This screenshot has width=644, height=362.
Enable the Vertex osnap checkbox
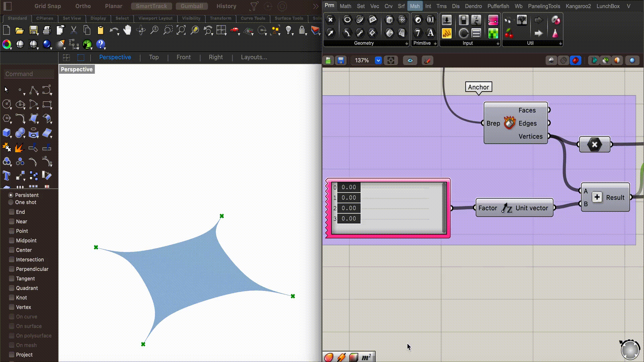pyautogui.click(x=12, y=307)
